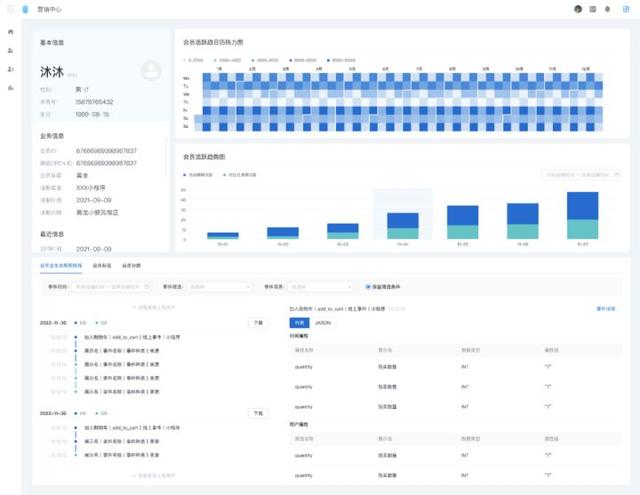Click phone number 15878765432
Viewport: 640px width, 495px height.
94,102
